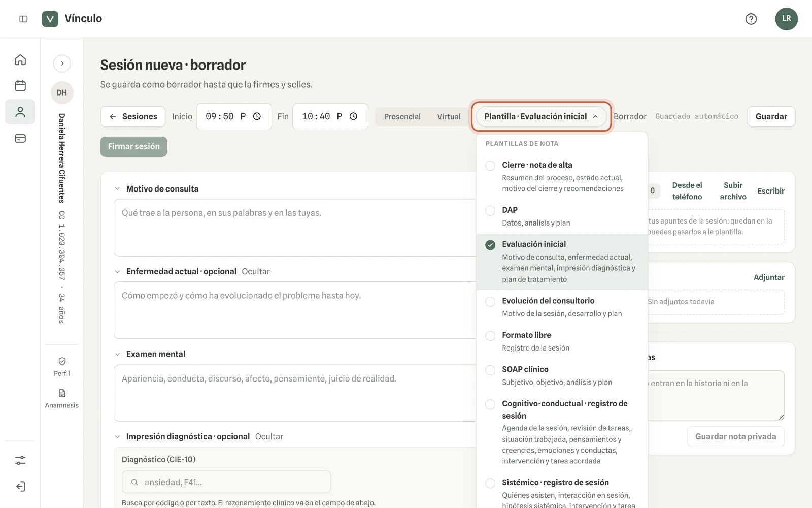Click the logout icon in sidebar

pos(20,487)
